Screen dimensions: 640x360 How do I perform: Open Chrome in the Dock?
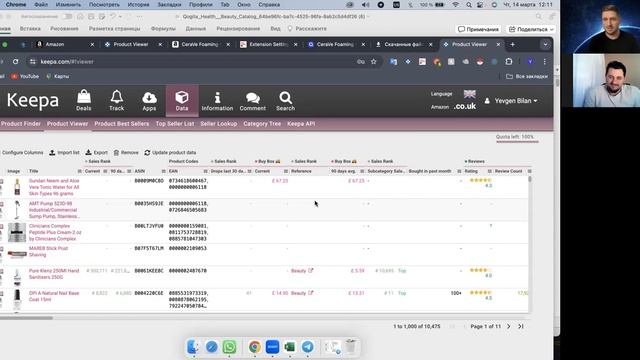point(254,347)
